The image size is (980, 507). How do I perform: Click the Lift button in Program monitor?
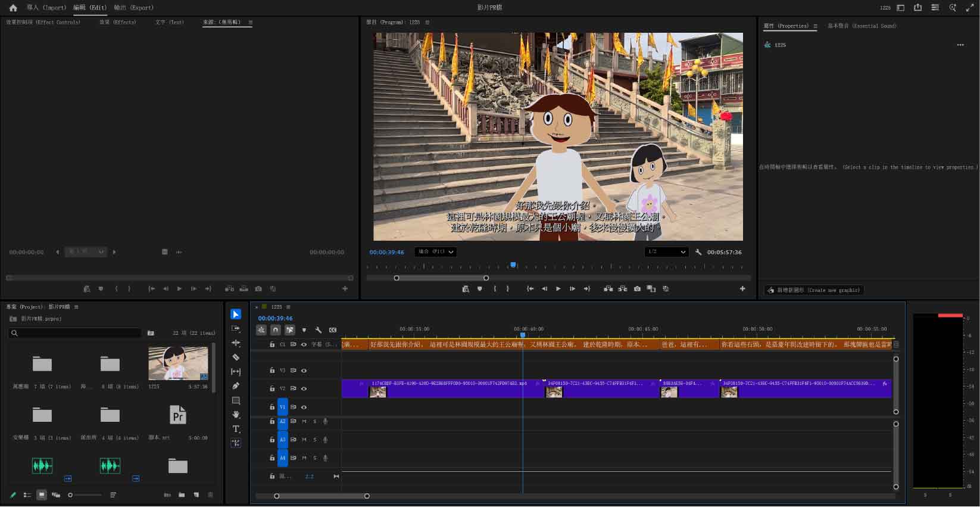point(608,289)
